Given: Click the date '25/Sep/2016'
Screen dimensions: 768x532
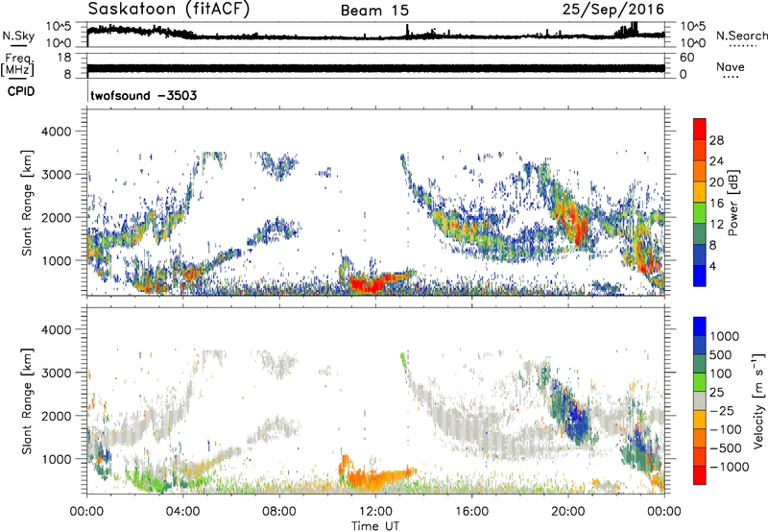Looking at the screenshot, I should (x=613, y=9).
